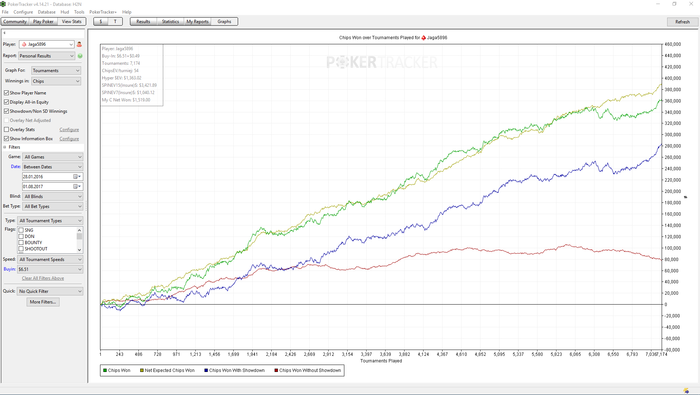Click the yellow Net Expected Chips Won marker
The width and height of the screenshot is (700, 395).
coord(142,370)
